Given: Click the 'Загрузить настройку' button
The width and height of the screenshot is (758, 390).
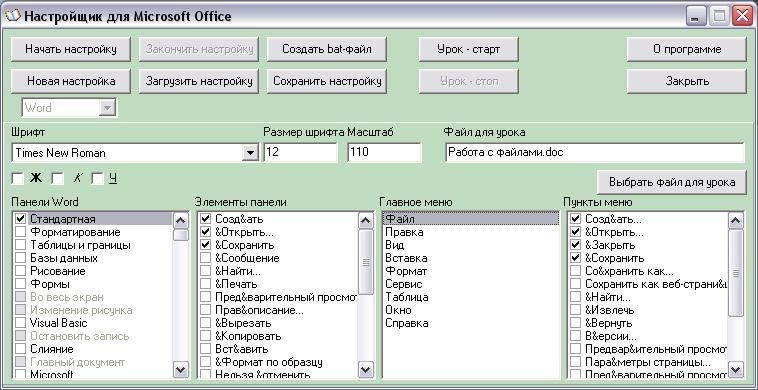Looking at the screenshot, I should tap(199, 81).
